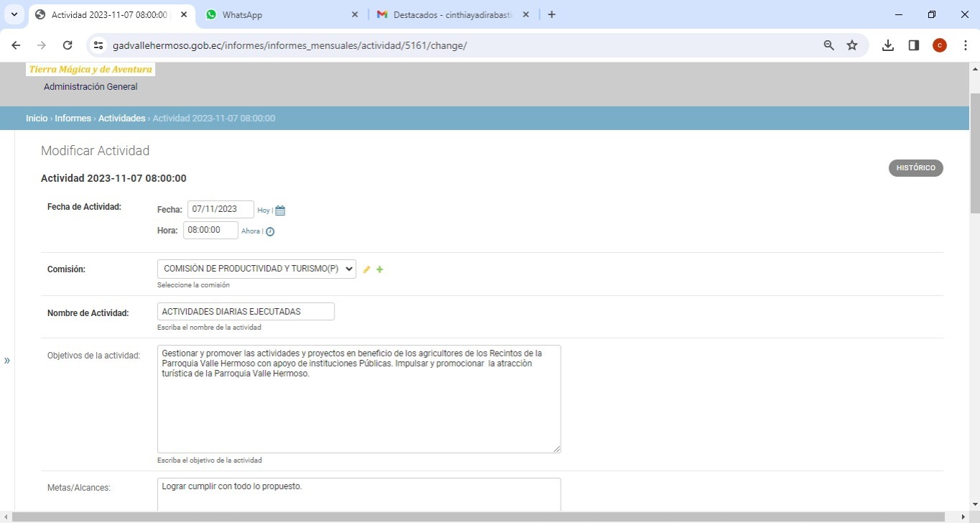The height and width of the screenshot is (523, 980).
Task: Click the yellow pencil edit comisión icon
Action: (x=367, y=269)
